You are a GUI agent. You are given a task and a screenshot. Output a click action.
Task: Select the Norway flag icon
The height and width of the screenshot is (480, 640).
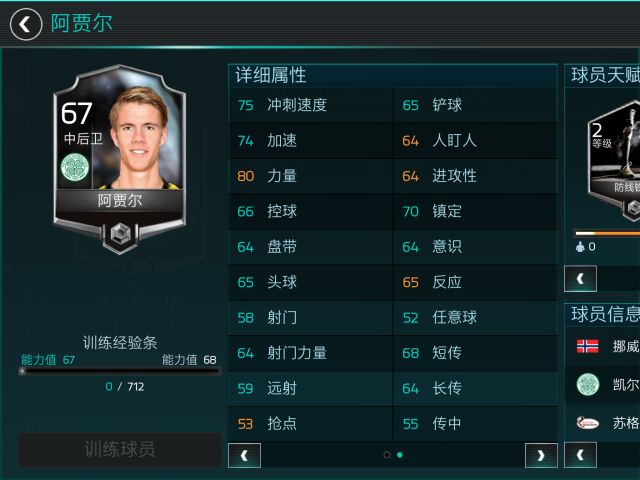click(587, 346)
